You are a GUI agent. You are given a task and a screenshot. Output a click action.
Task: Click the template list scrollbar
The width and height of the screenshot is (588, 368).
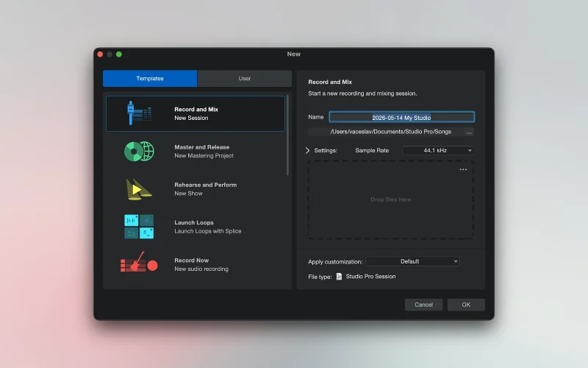[287, 135]
